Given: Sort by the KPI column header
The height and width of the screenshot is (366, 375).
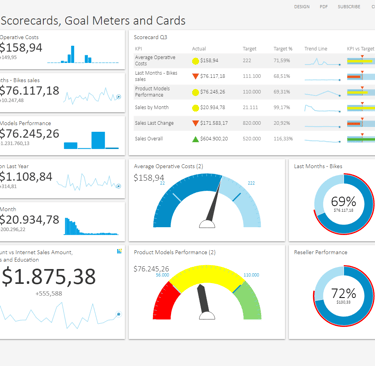Looking at the screenshot, I should pos(138,49).
